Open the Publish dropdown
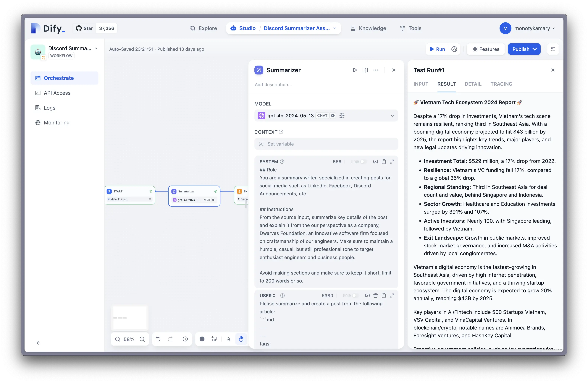 524,49
